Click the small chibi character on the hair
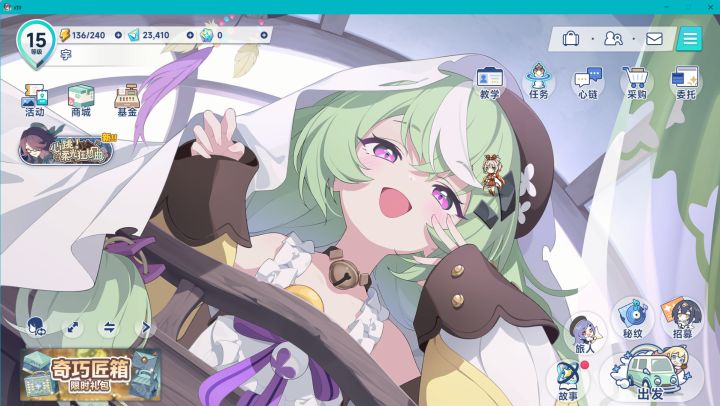Image resolution: width=720 pixels, height=406 pixels. click(x=494, y=174)
